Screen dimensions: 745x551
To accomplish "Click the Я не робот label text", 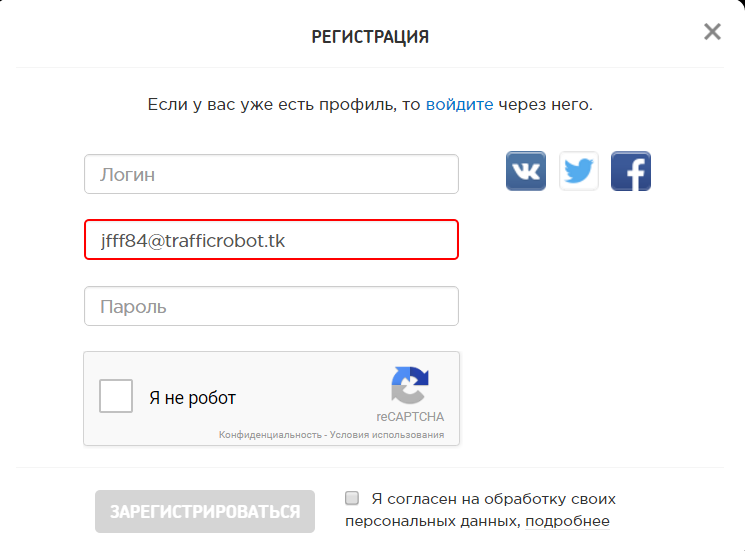I will pyautogui.click(x=192, y=398).
